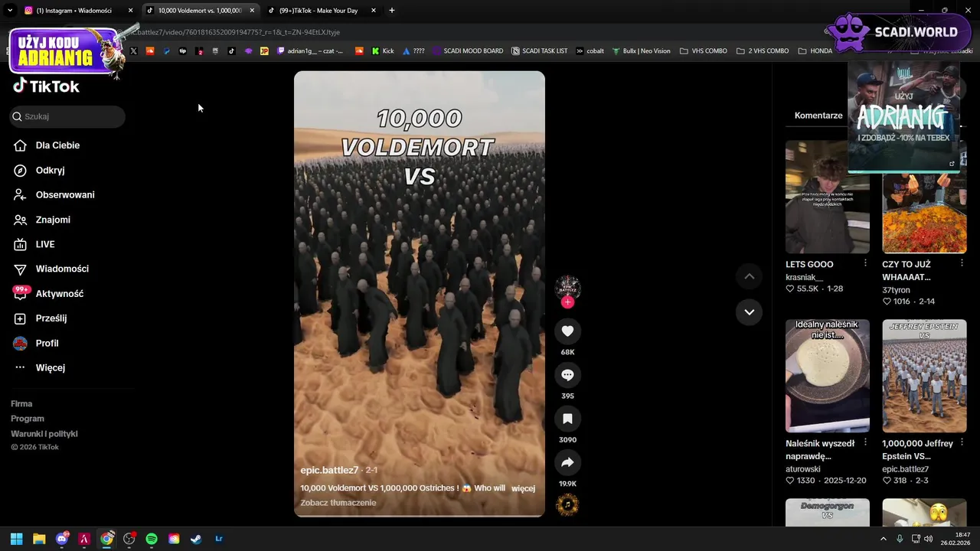Screen dimensions: 980x551
Task: Focus the Szukaj search field
Action: (x=67, y=116)
